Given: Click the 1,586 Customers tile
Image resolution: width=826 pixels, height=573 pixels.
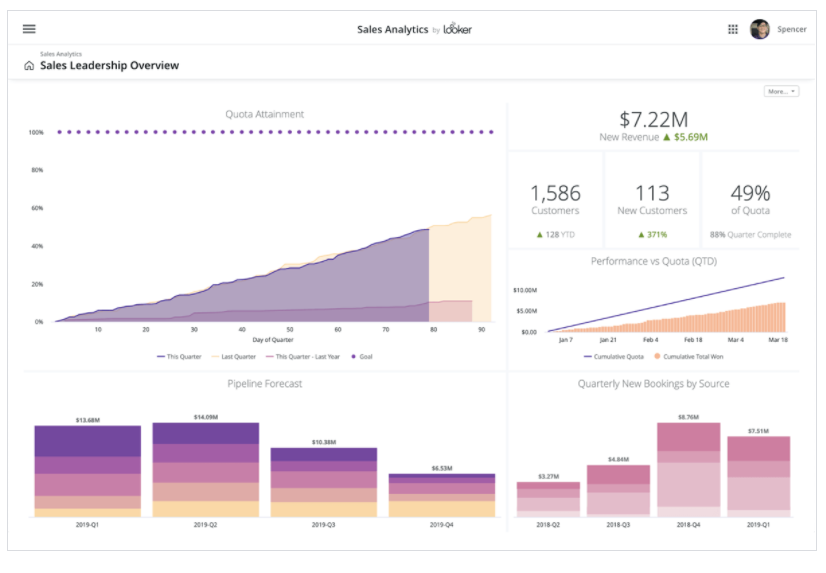Looking at the screenshot, I should pyautogui.click(x=555, y=199).
